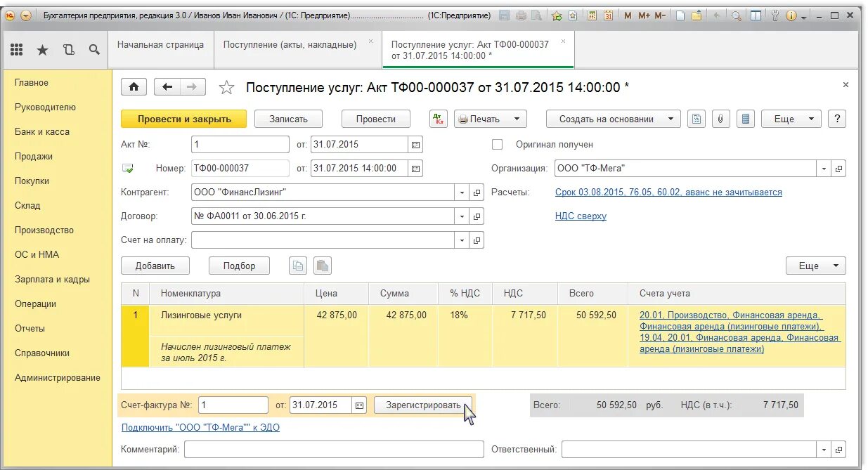The image size is (868, 470).
Task: Click the Добавить button
Action: (x=155, y=266)
